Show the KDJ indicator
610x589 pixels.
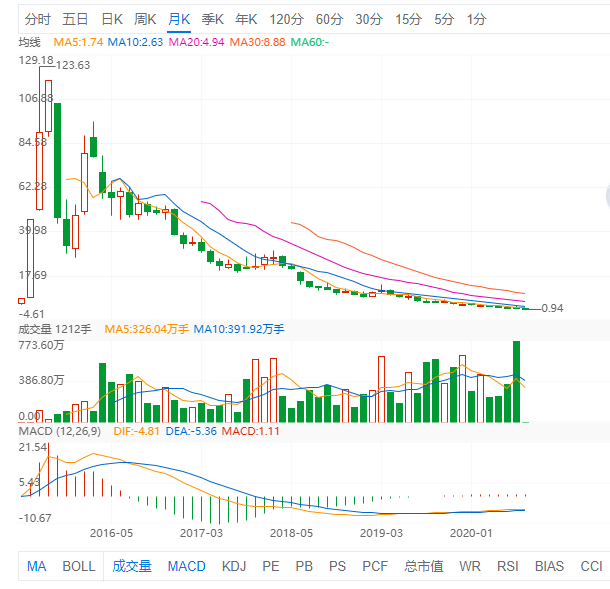(x=234, y=566)
